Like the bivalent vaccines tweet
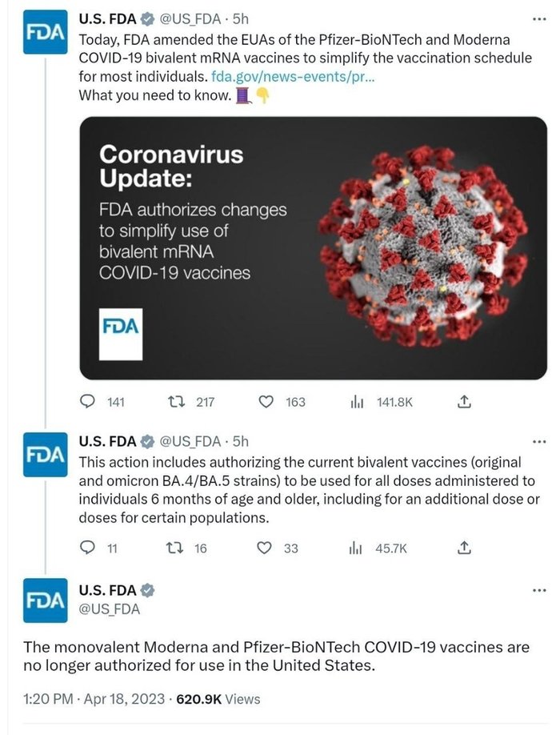Screen dimensions: 560x735 coord(266,548)
